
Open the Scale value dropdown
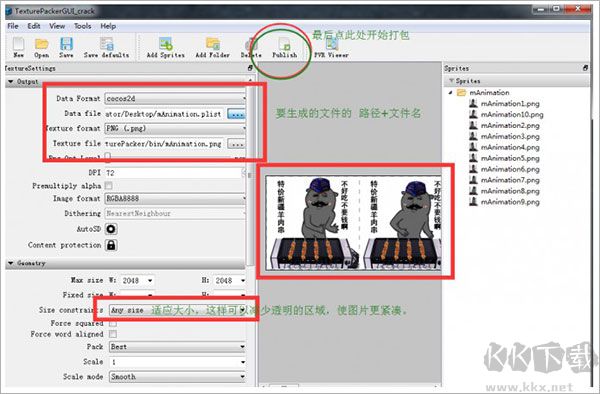177,362
